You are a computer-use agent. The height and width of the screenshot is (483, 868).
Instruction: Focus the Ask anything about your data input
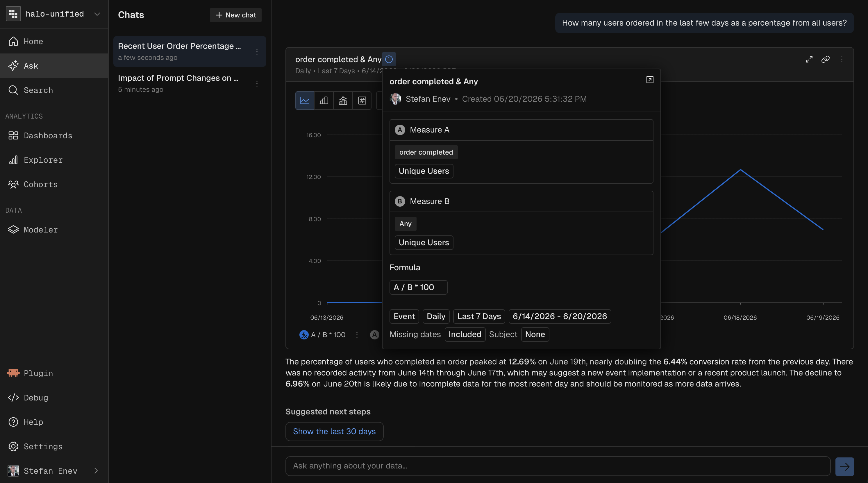point(558,466)
